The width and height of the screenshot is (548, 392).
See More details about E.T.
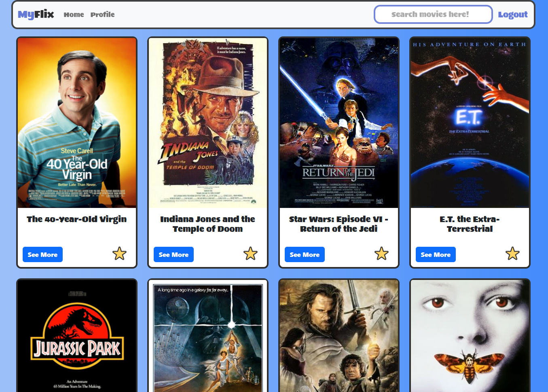tap(436, 254)
